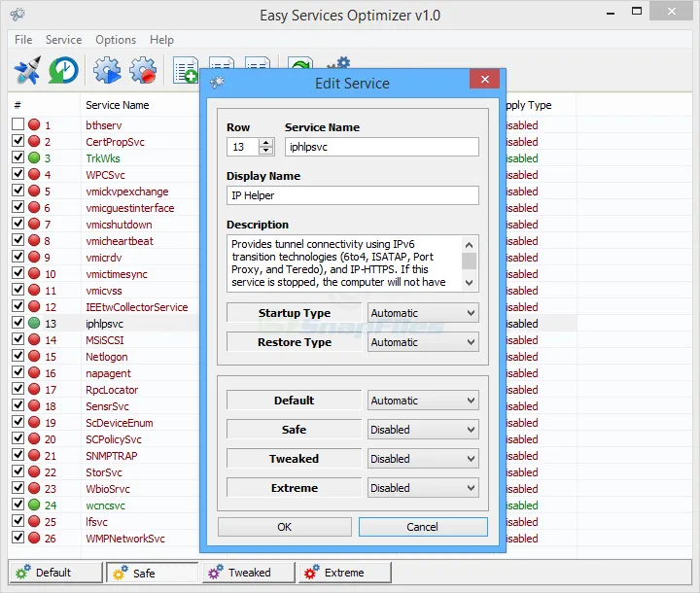This screenshot has height=593, width=700.
Task: Uncheck the vmicheartbeat row checkbox
Action: pos(17,240)
